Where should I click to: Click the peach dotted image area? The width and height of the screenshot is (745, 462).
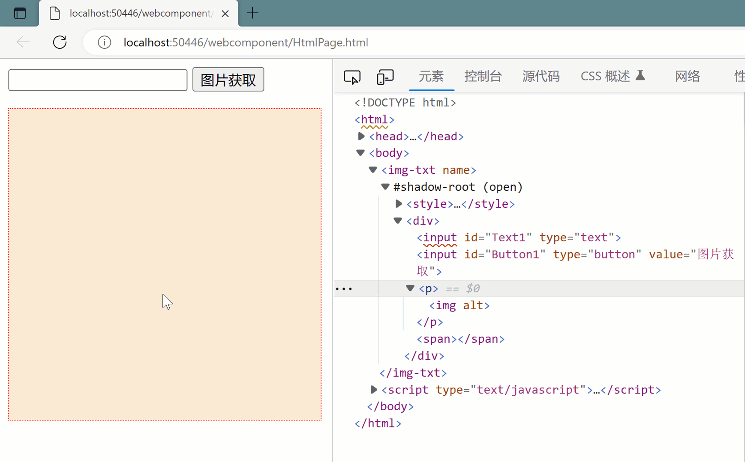tap(165, 264)
